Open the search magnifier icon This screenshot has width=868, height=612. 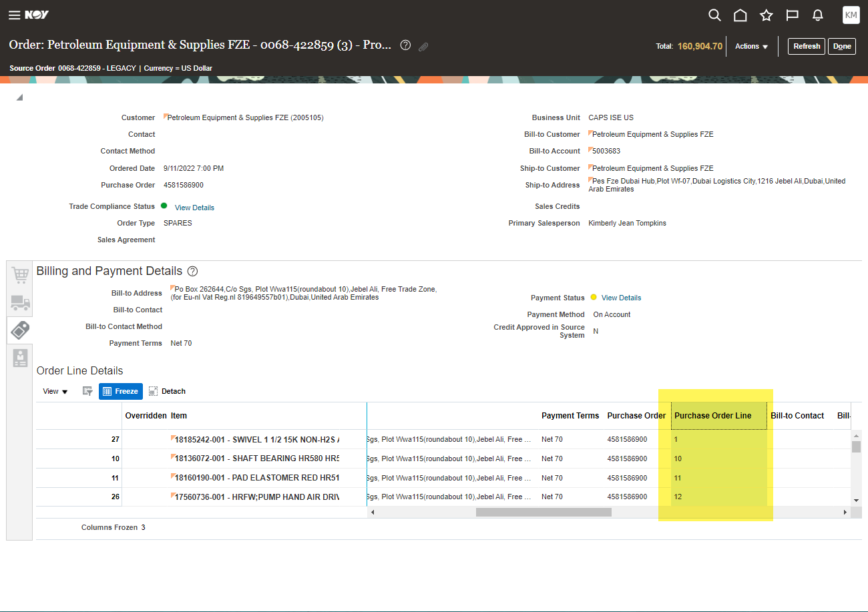[x=714, y=15]
